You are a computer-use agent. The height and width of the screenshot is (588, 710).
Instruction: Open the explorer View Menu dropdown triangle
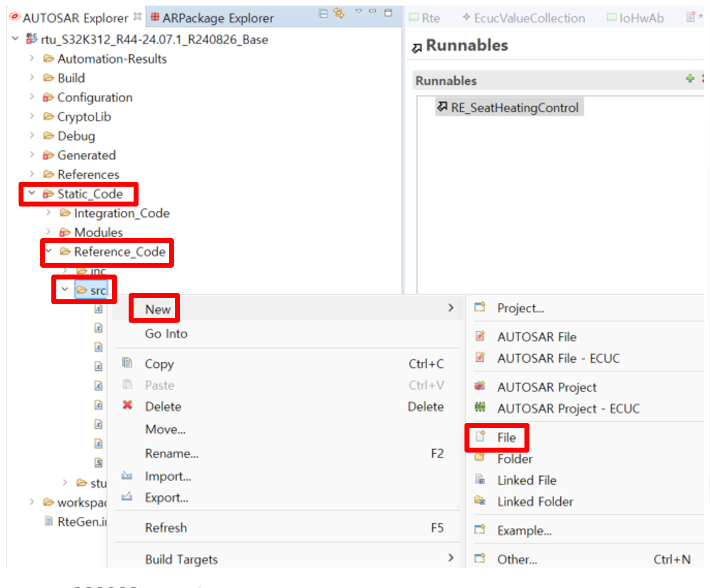(x=358, y=12)
